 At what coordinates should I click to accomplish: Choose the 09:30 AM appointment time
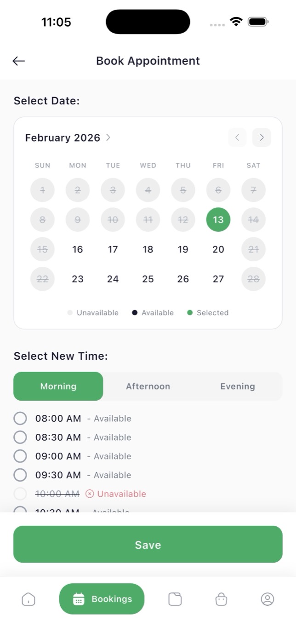click(20, 475)
